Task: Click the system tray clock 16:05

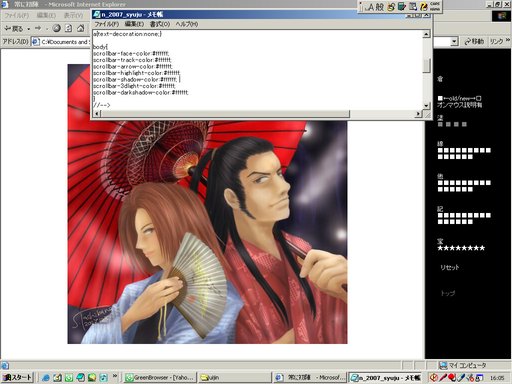Action: coord(497,378)
